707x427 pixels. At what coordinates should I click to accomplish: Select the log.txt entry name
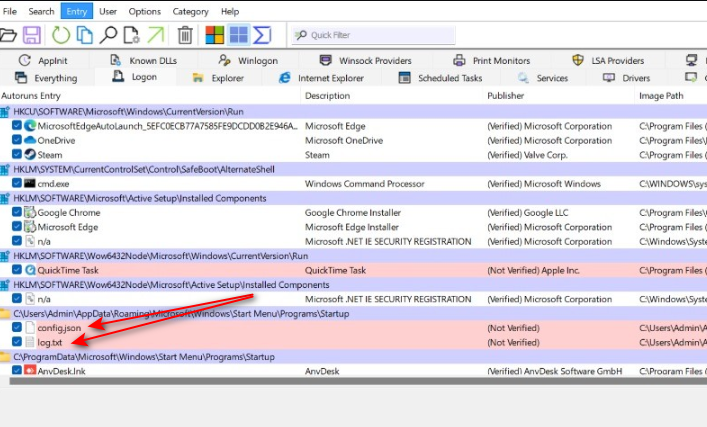click(x=50, y=343)
